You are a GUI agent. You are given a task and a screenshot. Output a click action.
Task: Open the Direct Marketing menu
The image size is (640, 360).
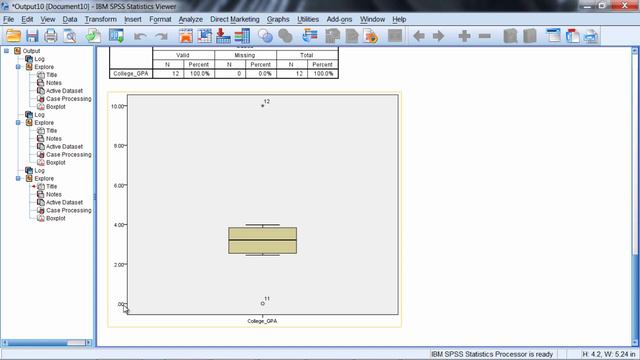(x=235, y=19)
